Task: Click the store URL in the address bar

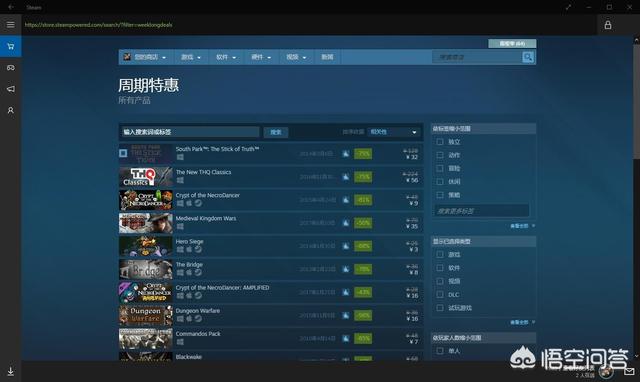Action: point(98,25)
